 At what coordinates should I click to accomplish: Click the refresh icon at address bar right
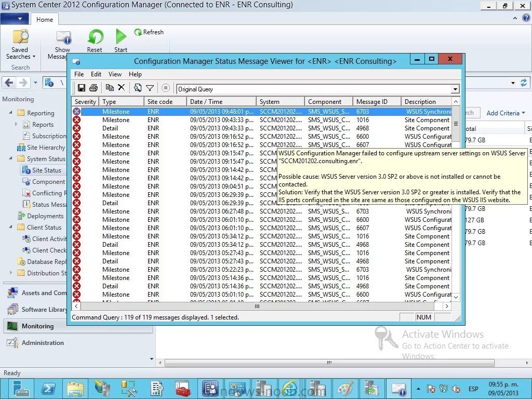pos(524,83)
